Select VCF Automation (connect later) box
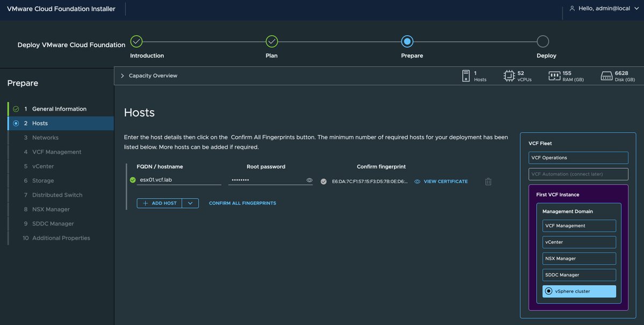 pyautogui.click(x=578, y=174)
